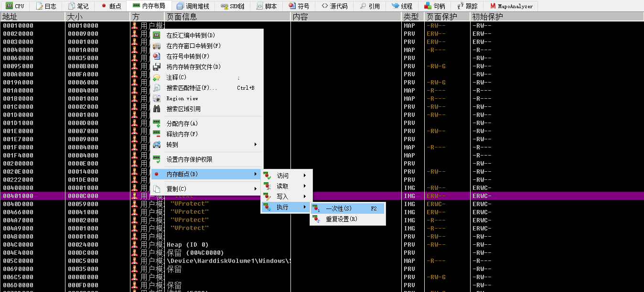The height and width of the screenshot is (292, 644).
Task: Click the speech bubble icon for 注释
Action: (x=156, y=77)
